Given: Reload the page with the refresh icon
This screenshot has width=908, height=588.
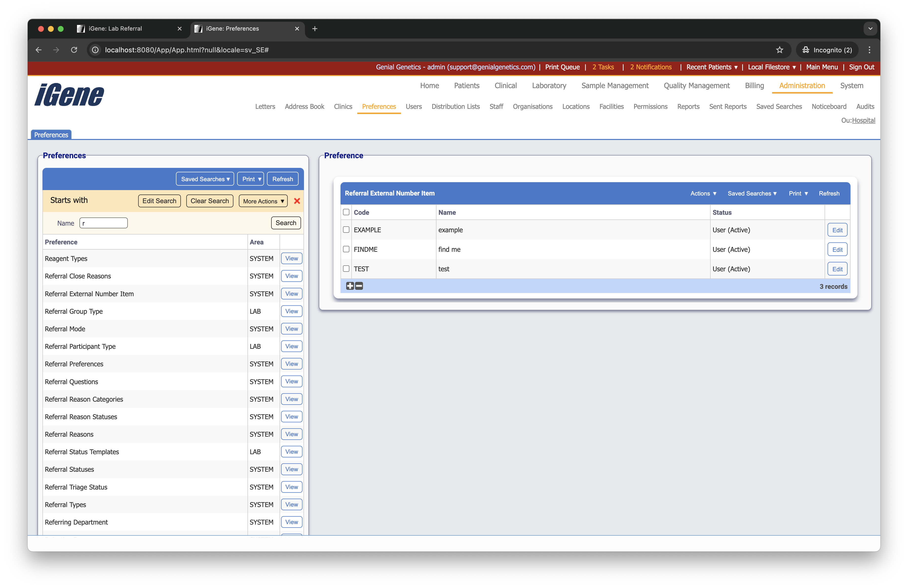Looking at the screenshot, I should [x=75, y=50].
